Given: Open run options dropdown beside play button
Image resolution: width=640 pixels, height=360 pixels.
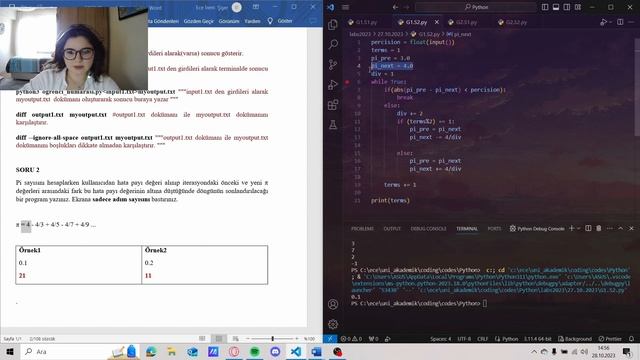Looking at the screenshot, I should (x=610, y=22).
